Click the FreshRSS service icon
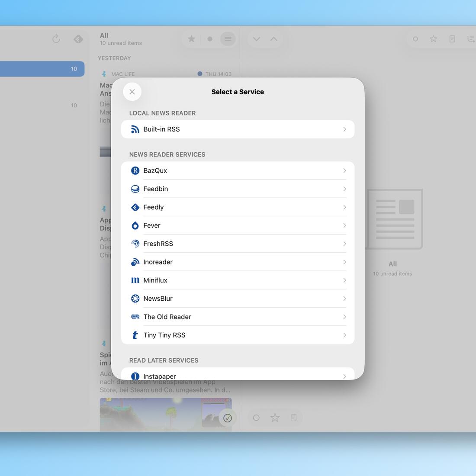The height and width of the screenshot is (476, 476). (135, 244)
